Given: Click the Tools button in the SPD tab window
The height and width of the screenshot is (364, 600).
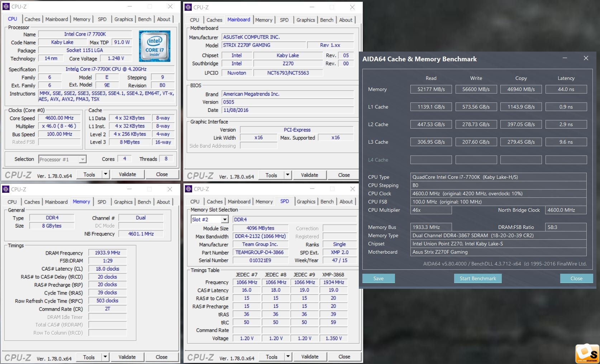Looking at the screenshot, I should 272,356.
